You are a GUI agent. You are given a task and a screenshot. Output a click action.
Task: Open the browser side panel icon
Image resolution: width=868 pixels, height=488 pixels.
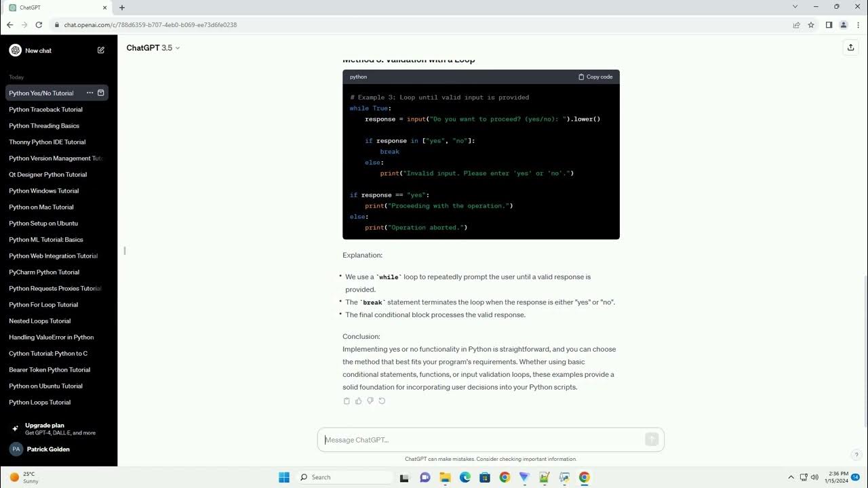[829, 25]
